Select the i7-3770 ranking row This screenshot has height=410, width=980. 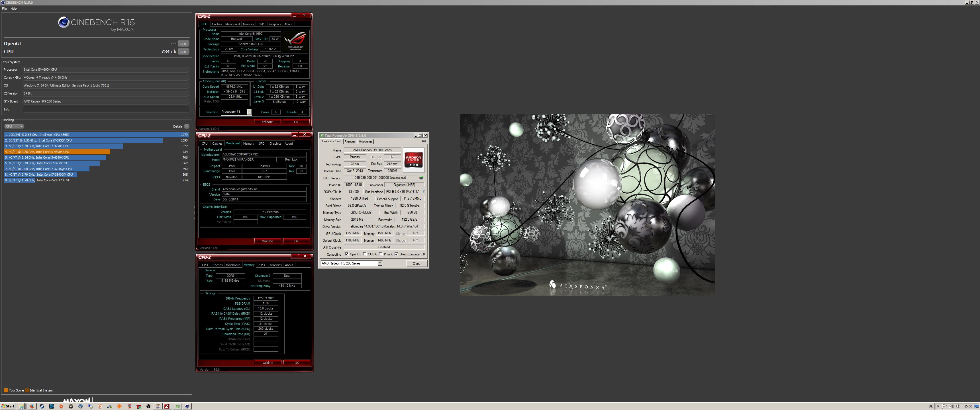96,163
